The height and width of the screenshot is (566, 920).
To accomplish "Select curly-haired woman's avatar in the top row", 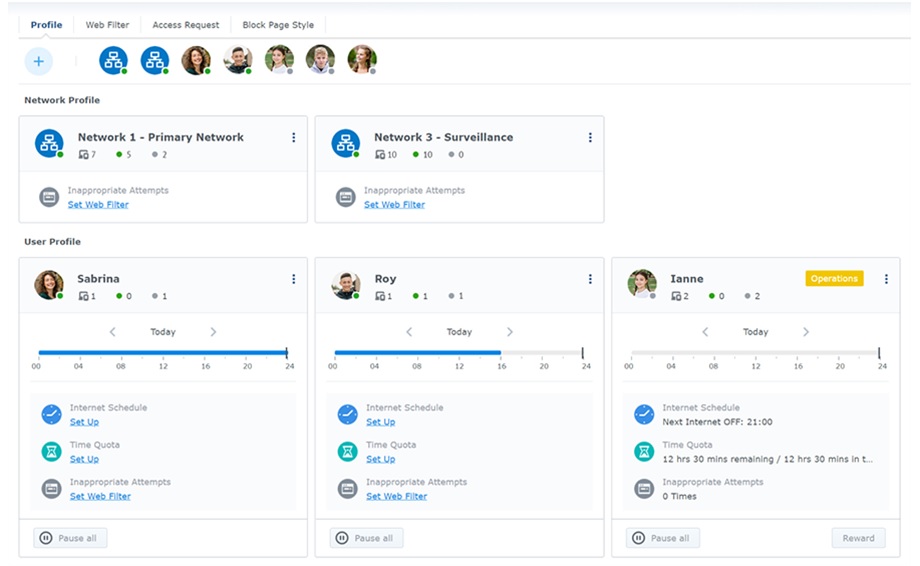I will (x=196, y=60).
